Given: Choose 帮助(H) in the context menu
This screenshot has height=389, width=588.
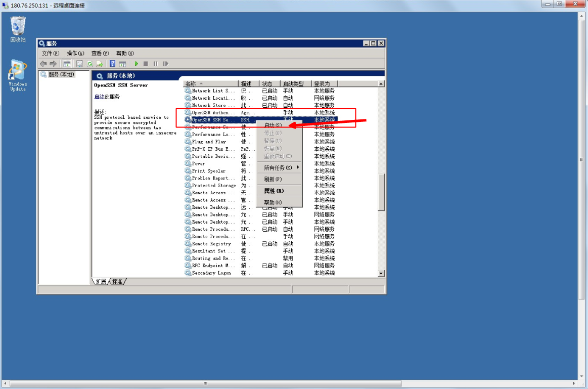Looking at the screenshot, I should (280, 202).
